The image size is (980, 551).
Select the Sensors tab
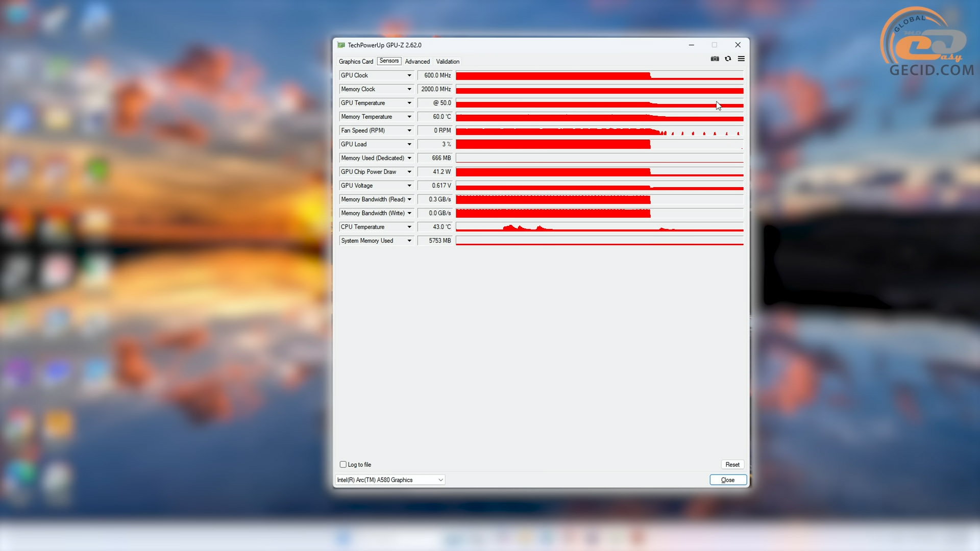(x=389, y=61)
